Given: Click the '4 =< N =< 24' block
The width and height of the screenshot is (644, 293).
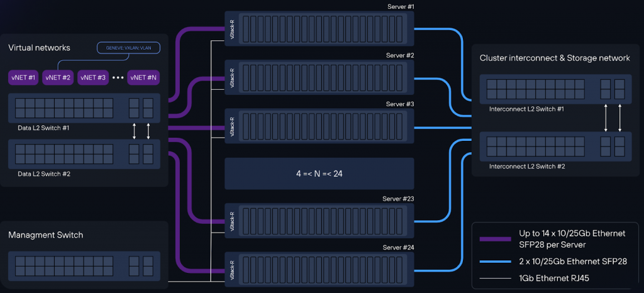Looking at the screenshot, I should tap(319, 174).
